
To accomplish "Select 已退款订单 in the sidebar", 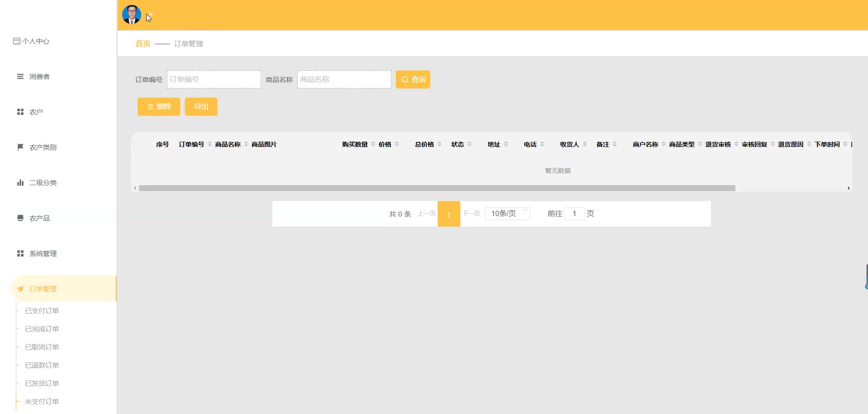I will (42, 365).
